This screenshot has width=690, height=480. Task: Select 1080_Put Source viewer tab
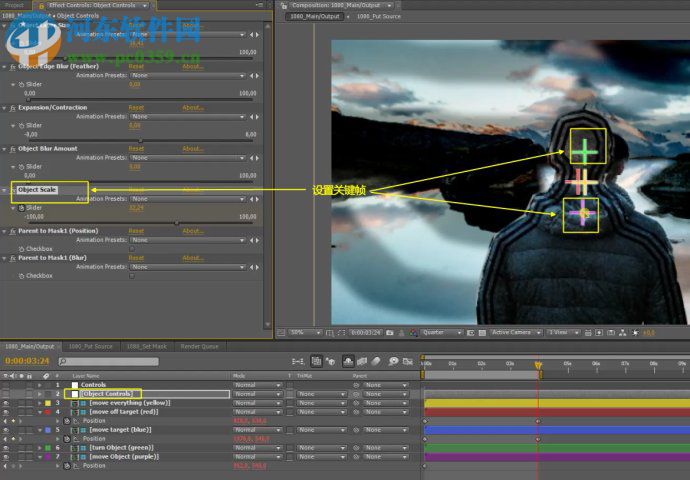[379, 17]
